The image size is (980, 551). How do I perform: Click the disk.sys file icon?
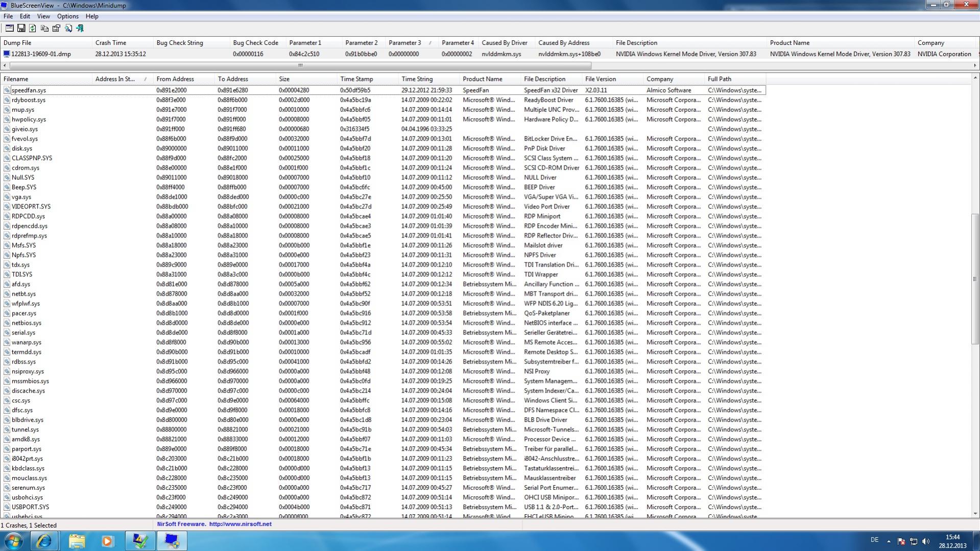tap(7, 149)
